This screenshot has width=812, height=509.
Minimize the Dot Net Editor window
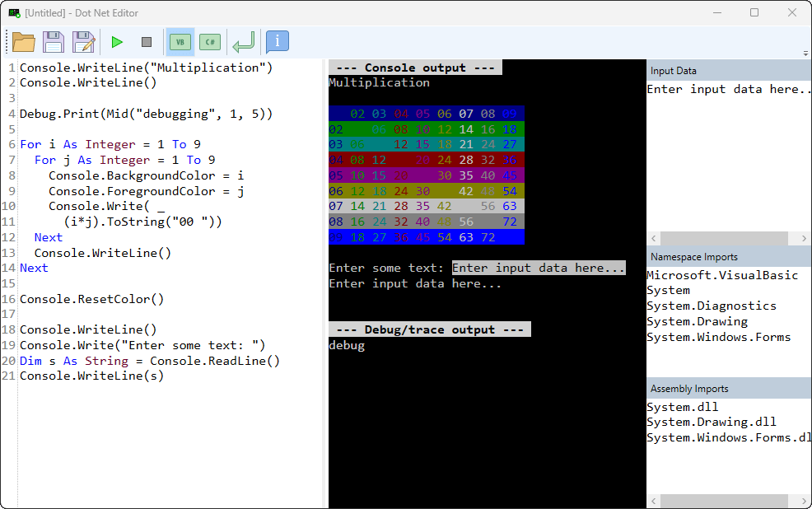click(717, 13)
